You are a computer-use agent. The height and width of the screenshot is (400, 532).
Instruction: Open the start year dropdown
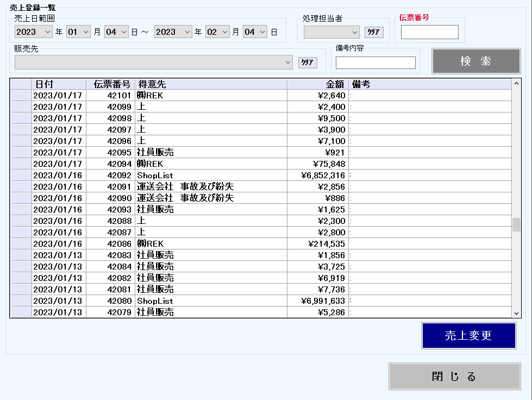tap(33, 32)
